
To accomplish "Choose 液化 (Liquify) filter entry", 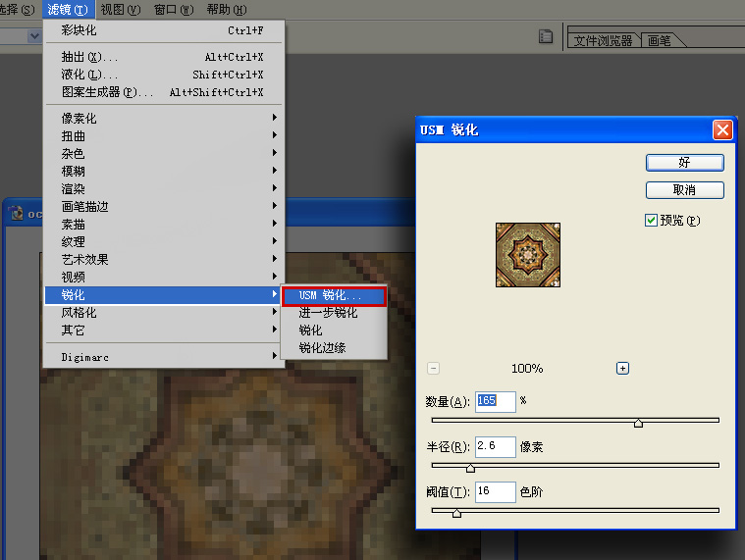I will pyautogui.click(x=164, y=75).
